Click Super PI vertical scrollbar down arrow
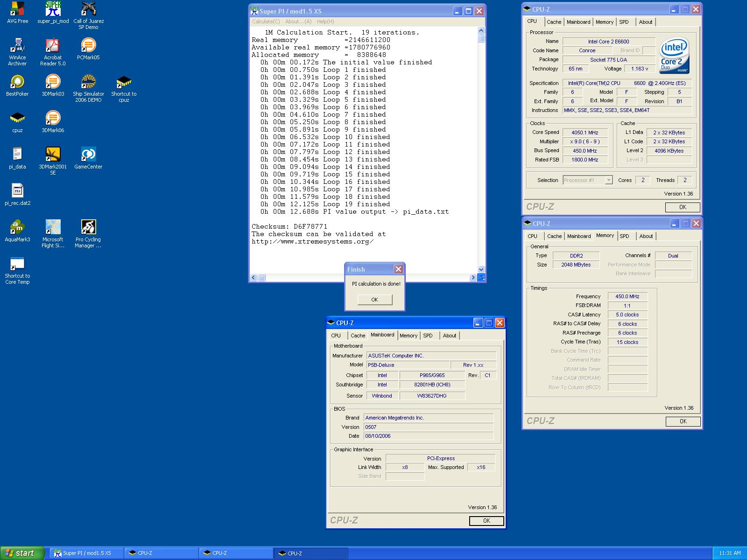The image size is (747, 560). pos(481,269)
